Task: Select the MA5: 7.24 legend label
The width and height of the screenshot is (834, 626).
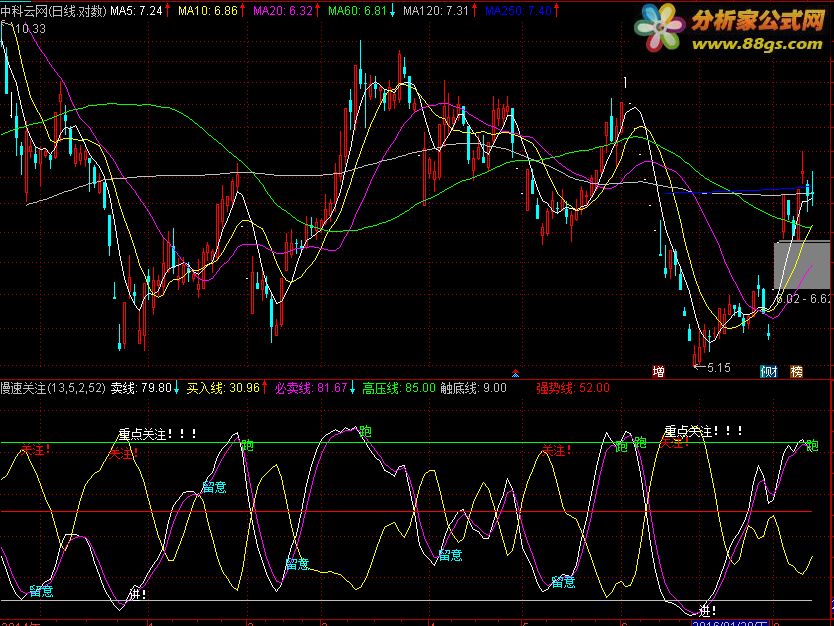Action: click(x=136, y=11)
